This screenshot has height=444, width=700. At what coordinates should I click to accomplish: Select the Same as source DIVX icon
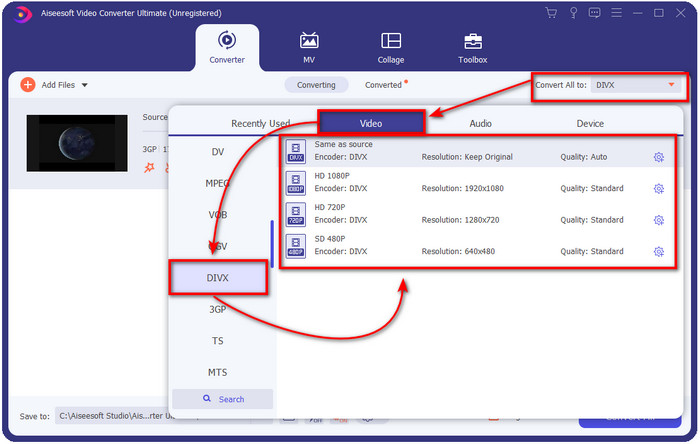(x=296, y=151)
